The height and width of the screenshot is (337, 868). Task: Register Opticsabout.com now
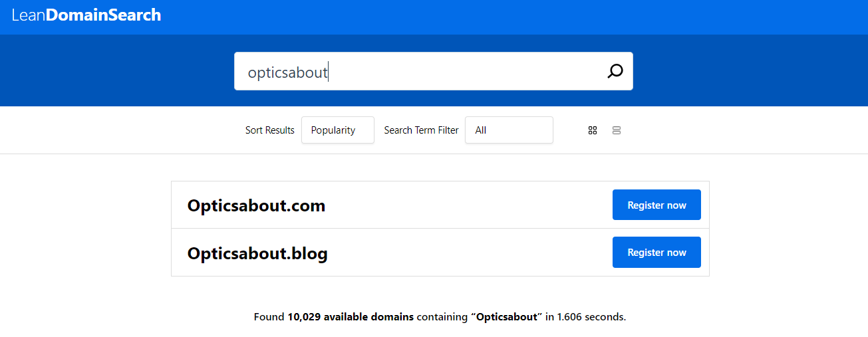point(656,205)
